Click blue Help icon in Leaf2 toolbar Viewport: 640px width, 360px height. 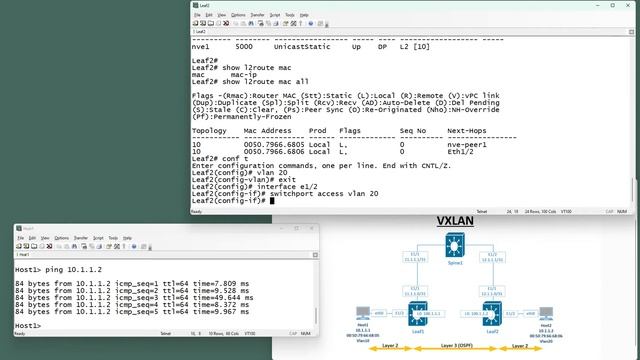pyautogui.click(x=311, y=23)
